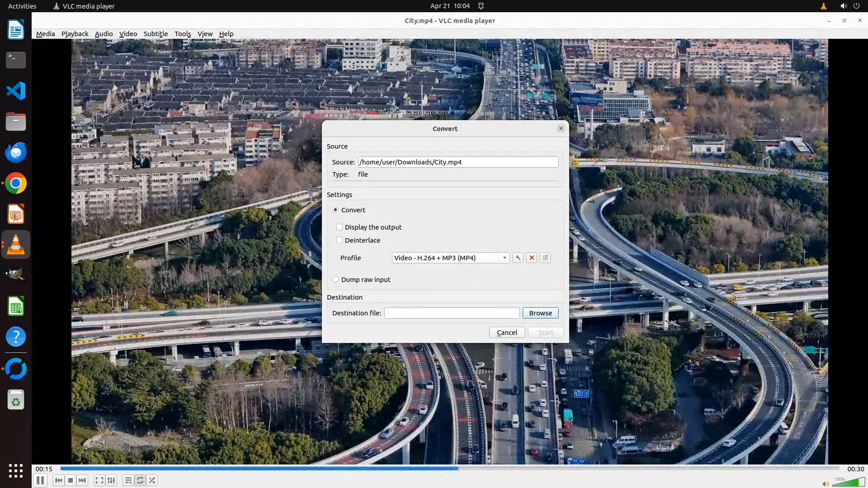Toggle fullscreen video mode
This screenshot has height=488, width=868.
(x=99, y=480)
